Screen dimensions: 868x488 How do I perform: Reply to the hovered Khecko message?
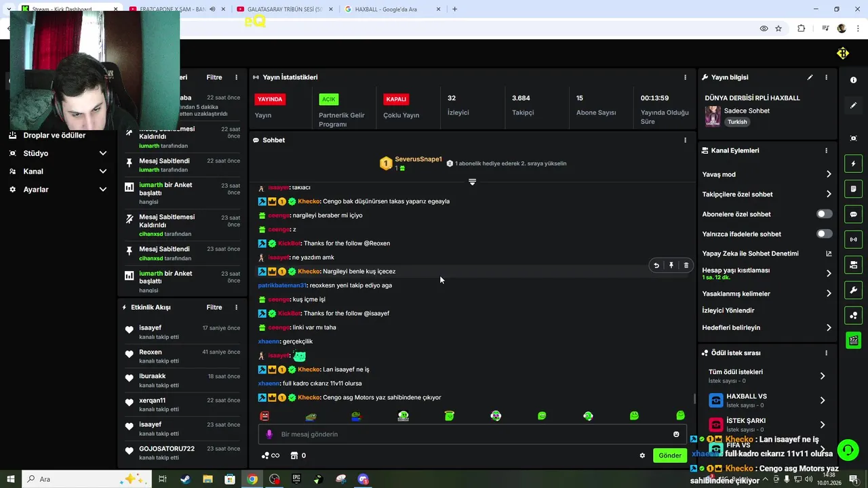point(656,266)
